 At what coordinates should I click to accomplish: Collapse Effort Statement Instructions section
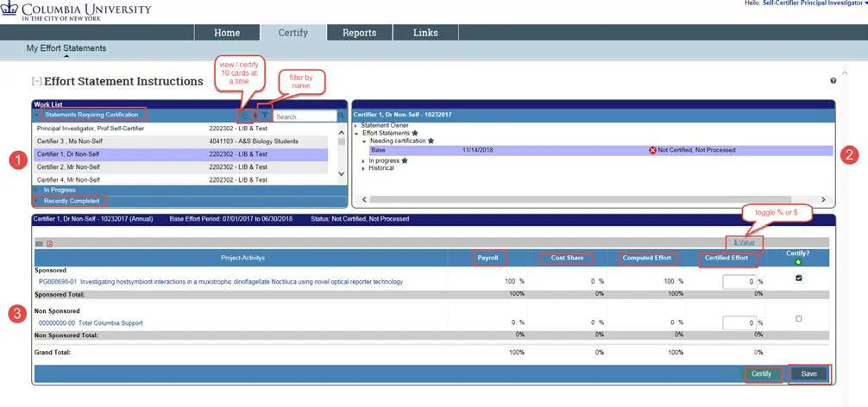point(36,81)
